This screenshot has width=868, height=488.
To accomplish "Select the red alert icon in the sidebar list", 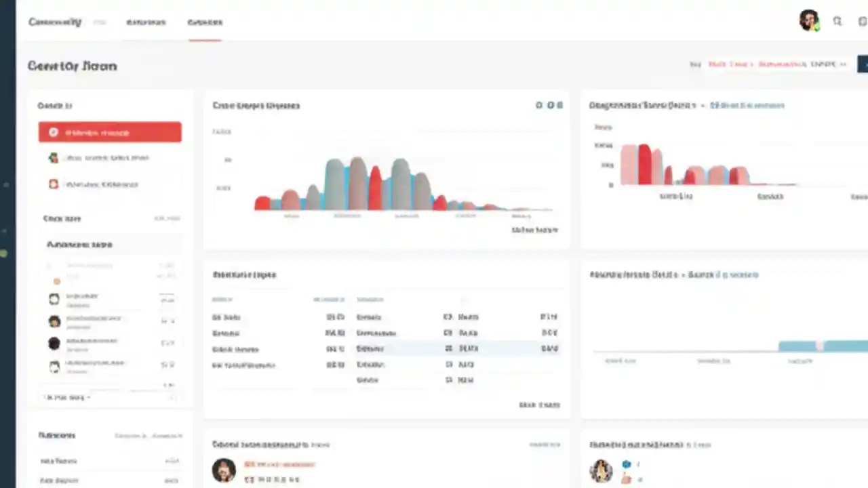I will pos(54,184).
